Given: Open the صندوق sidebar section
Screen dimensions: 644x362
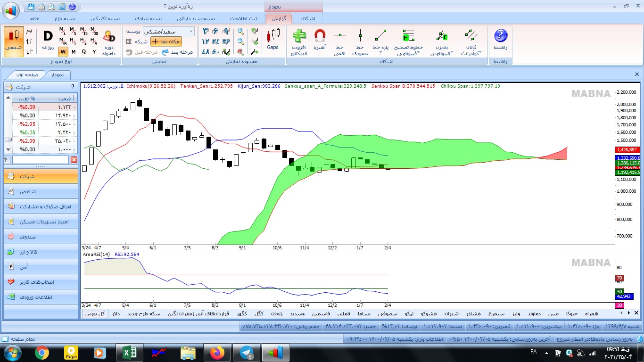Looking at the screenshot, I should [x=41, y=237].
